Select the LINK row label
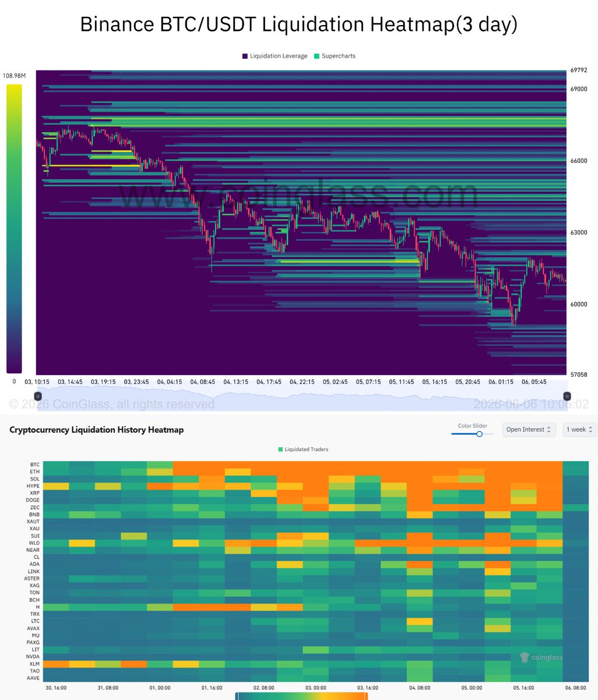 34,571
